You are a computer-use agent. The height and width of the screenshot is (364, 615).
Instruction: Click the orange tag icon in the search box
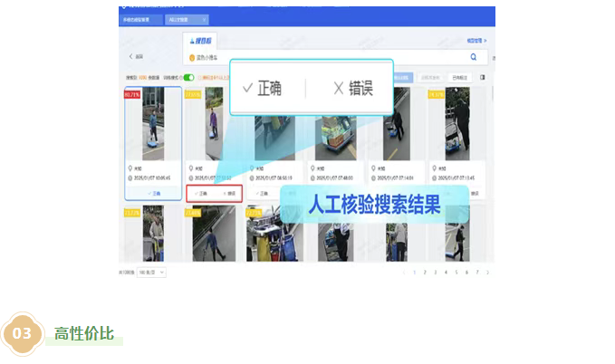click(192, 58)
